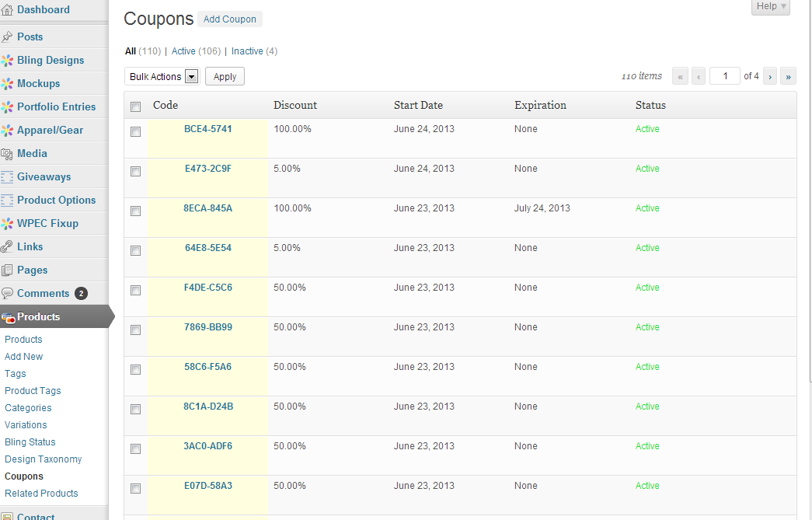This screenshot has width=812, height=520.
Task: Click the Bling Designs pinwheel icon
Action: pyautogui.click(x=8, y=60)
